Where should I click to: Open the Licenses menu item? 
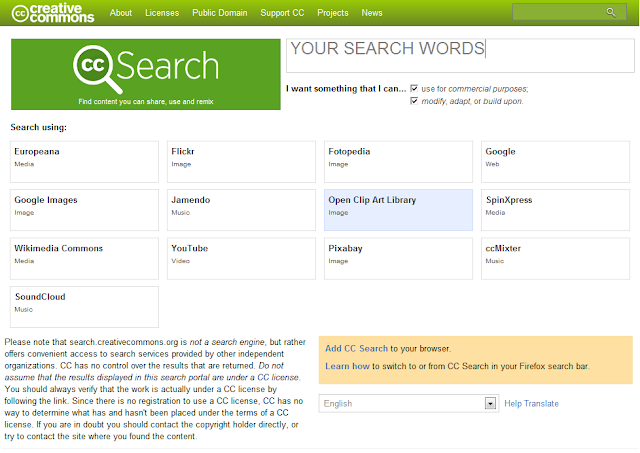(x=162, y=13)
